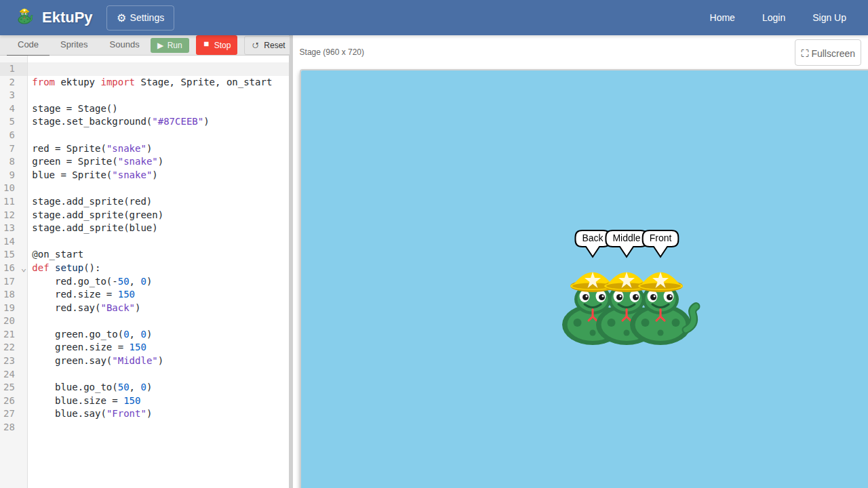
Task: Open the Login page
Action: pos(773,18)
